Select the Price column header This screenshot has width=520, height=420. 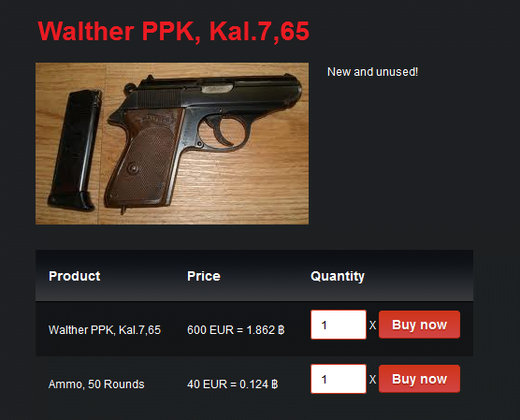tap(204, 276)
